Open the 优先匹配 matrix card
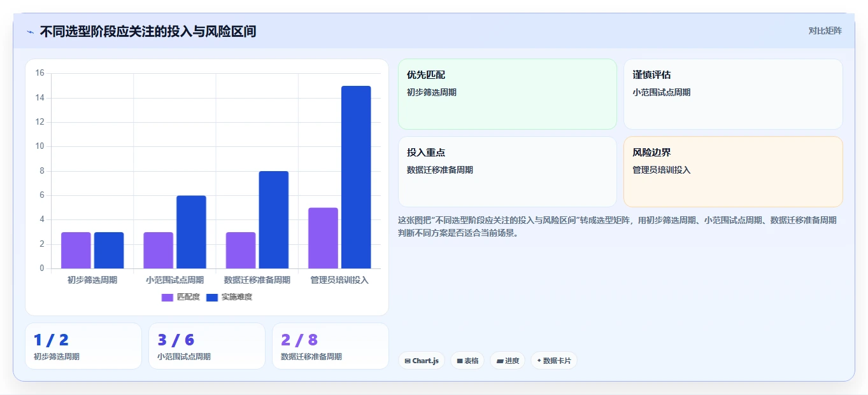This screenshot has height=395, width=868. click(508, 94)
